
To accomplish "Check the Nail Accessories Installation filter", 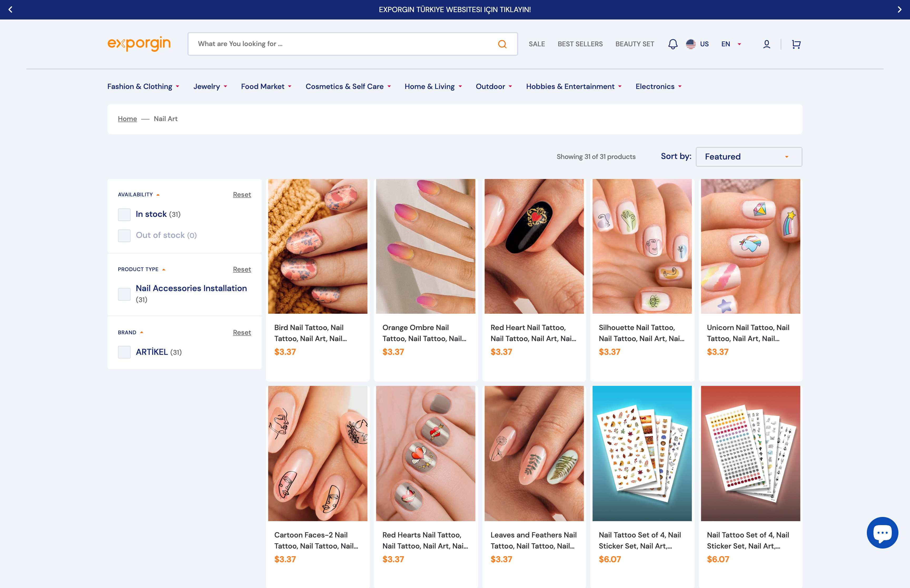I will 124,294.
